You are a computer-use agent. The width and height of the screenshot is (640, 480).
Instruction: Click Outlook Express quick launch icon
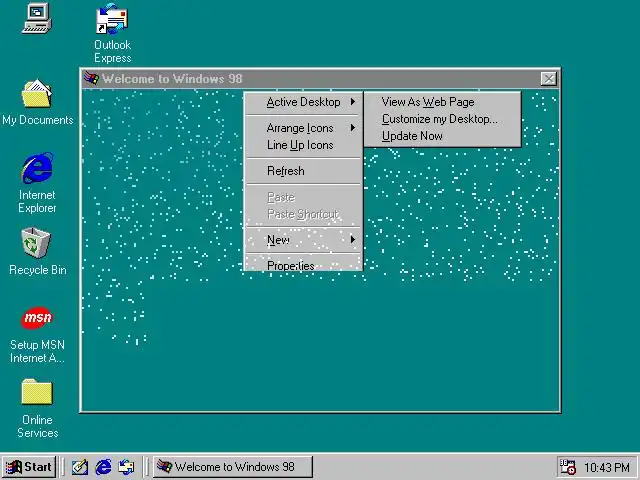(x=126, y=467)
